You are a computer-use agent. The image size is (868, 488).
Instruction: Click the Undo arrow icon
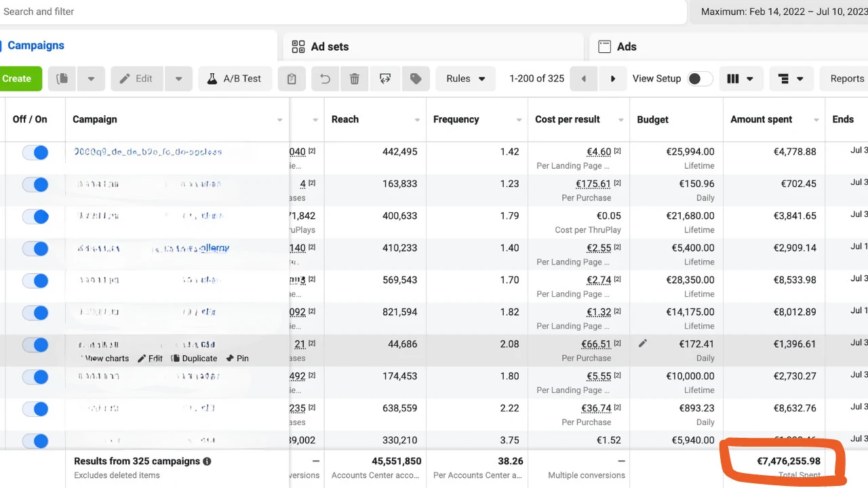325,79
